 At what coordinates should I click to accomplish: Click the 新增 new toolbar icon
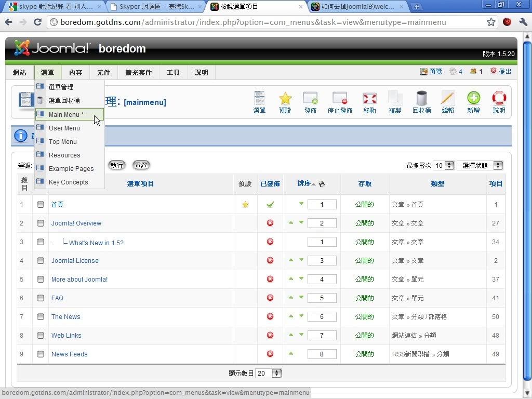[473, 102]
